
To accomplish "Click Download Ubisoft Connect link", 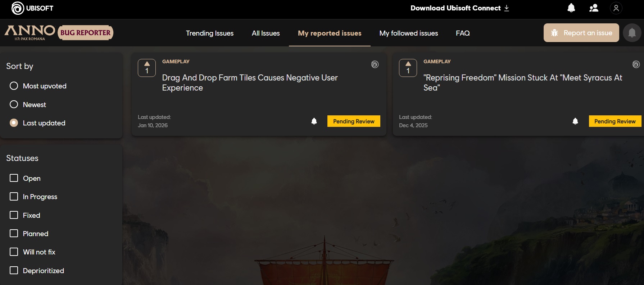I will click(460, 8).
